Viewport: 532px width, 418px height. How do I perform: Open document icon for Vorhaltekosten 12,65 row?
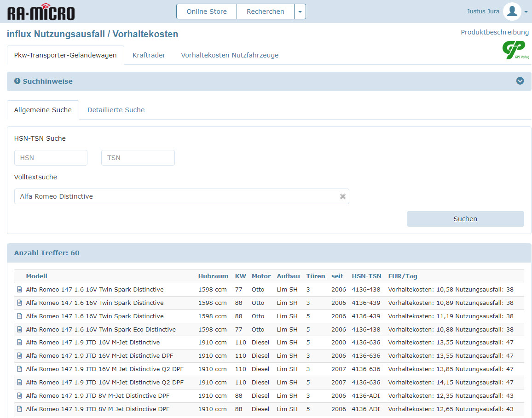[20, 409]
